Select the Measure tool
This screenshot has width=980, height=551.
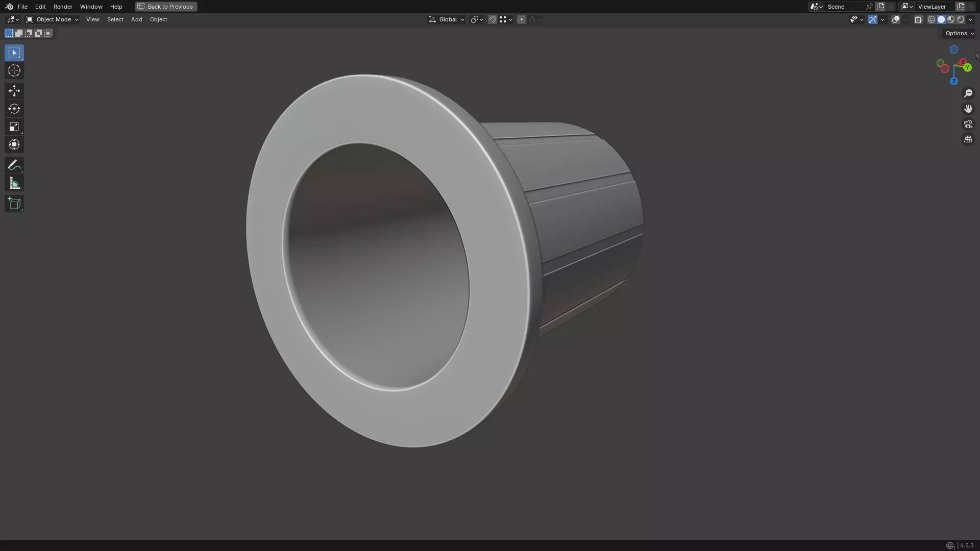[14, 183]
